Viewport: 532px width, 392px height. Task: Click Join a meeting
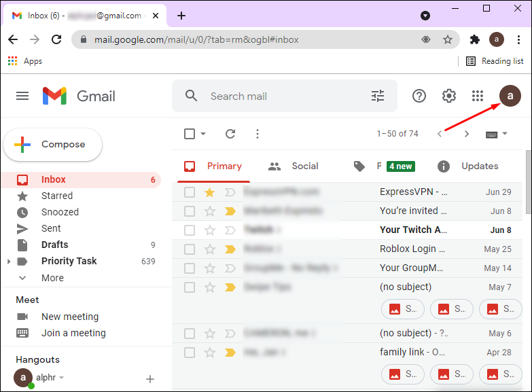click(x=73, y=333)
